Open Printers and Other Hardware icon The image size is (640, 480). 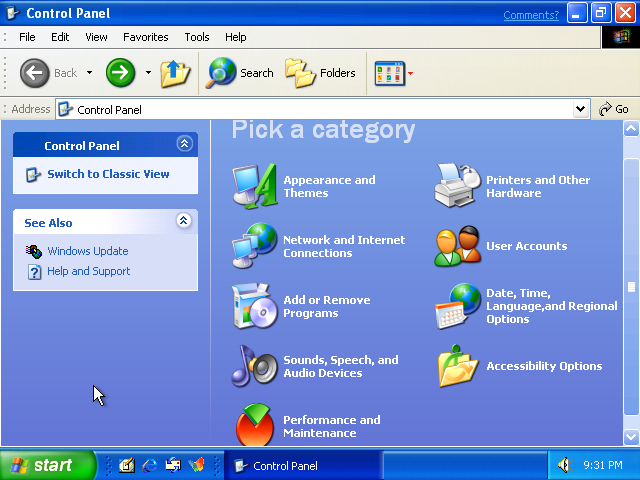pyautogui.click(x=458, y=186)
